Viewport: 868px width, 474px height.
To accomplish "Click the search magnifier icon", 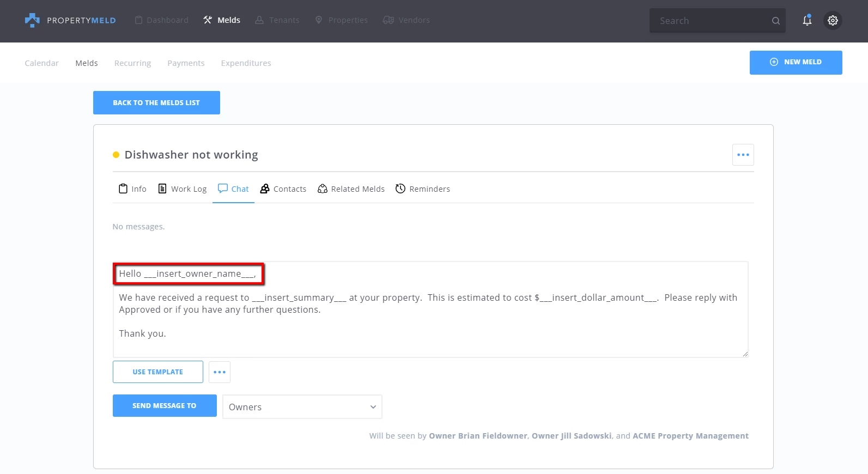I will click(776, 21).
